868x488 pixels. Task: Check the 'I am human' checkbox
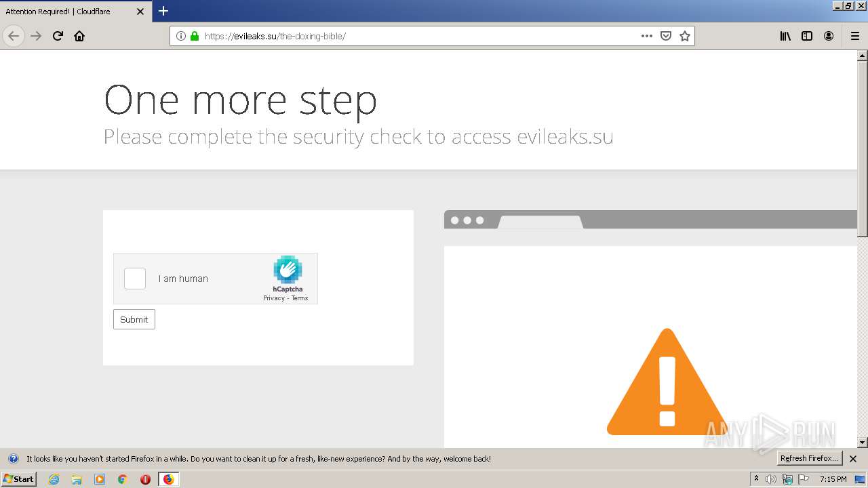click(135, 279)
